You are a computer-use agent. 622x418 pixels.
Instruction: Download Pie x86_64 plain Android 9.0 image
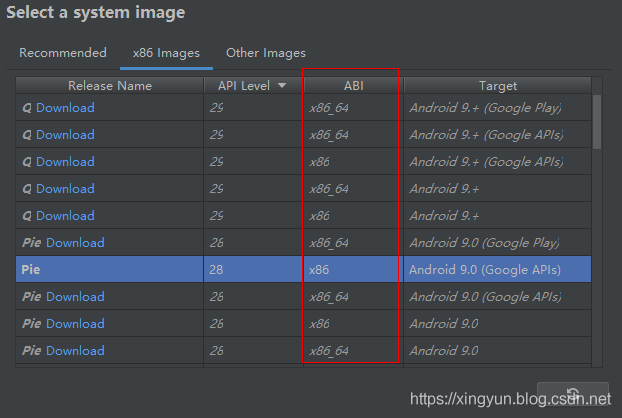[x=75, y=351]
